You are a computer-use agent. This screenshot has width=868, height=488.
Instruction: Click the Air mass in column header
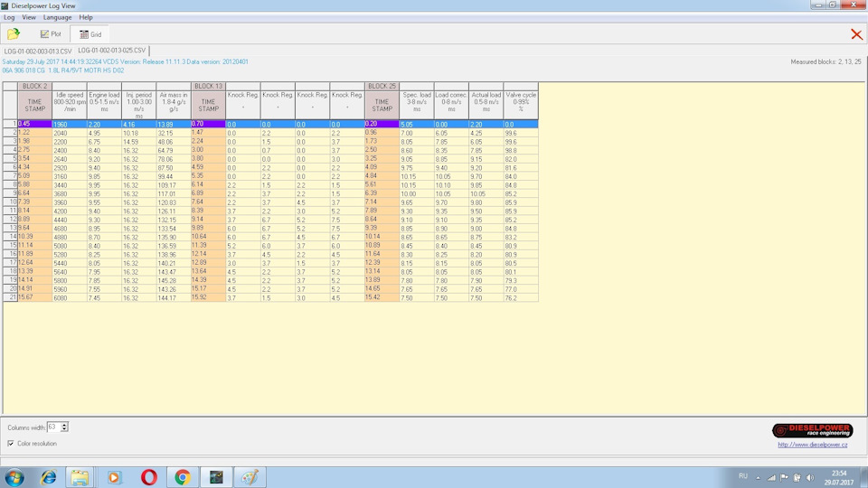point(174,105)
